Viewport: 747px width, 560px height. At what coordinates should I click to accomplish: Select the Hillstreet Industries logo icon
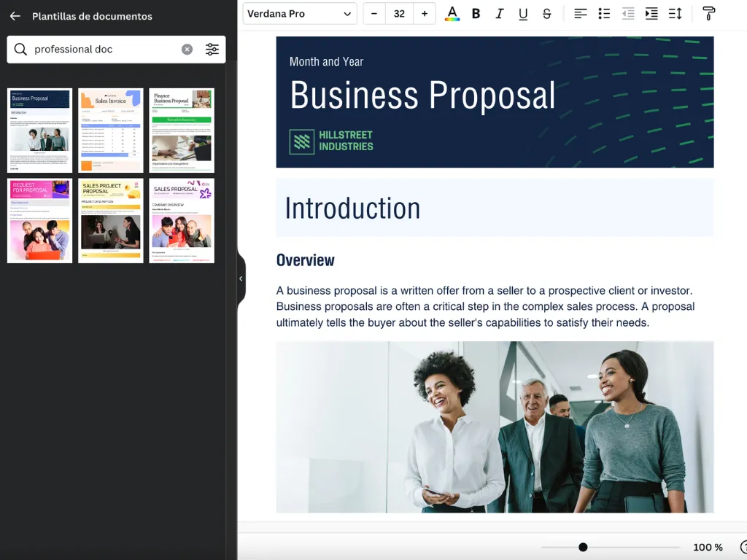tap(301, 141)
